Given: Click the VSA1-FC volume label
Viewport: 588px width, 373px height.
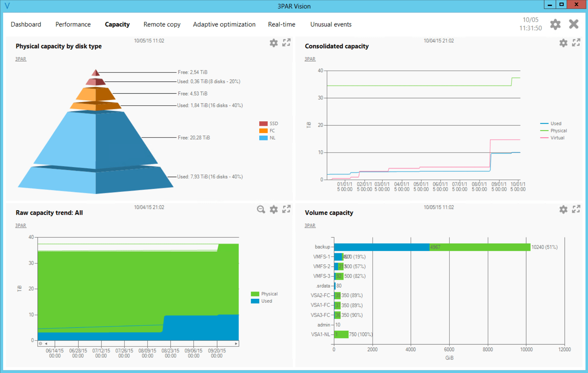Looking at the screenshot, I should click(x=320, y=305).
